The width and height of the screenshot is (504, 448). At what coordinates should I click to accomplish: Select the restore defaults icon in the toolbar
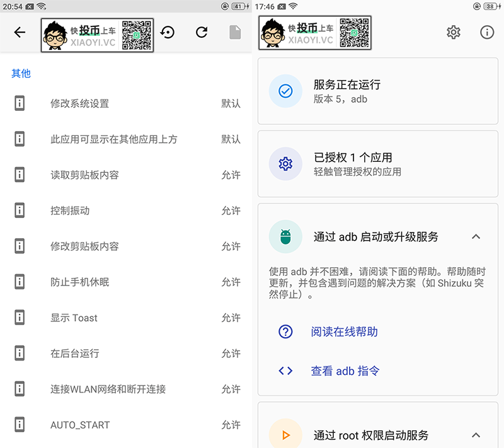click(168, 32)
